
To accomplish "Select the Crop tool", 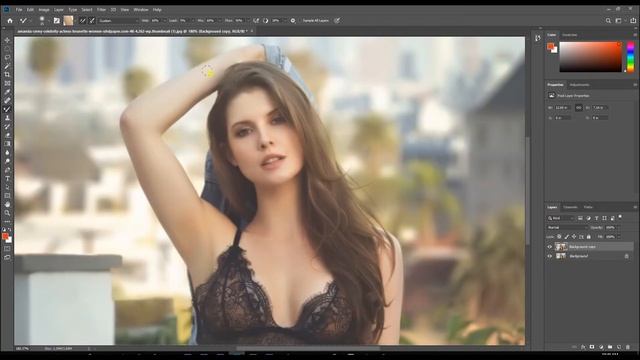I will (x=7, y=75).
